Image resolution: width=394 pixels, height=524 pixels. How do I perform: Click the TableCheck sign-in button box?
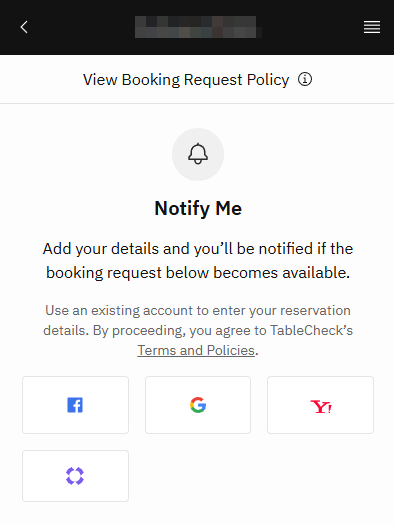76,476
